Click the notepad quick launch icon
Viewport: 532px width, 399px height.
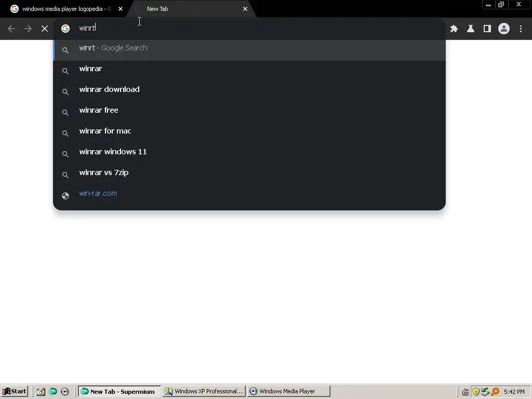point(41,392)
